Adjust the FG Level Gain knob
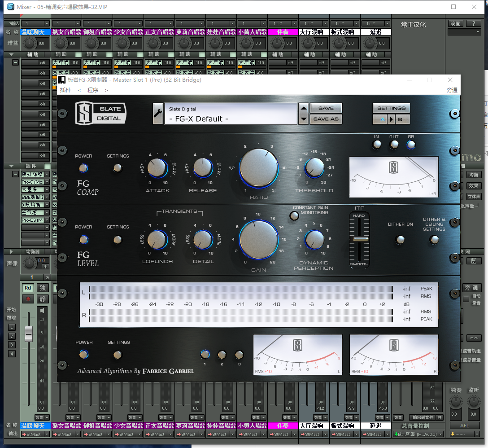 (259, 240)
